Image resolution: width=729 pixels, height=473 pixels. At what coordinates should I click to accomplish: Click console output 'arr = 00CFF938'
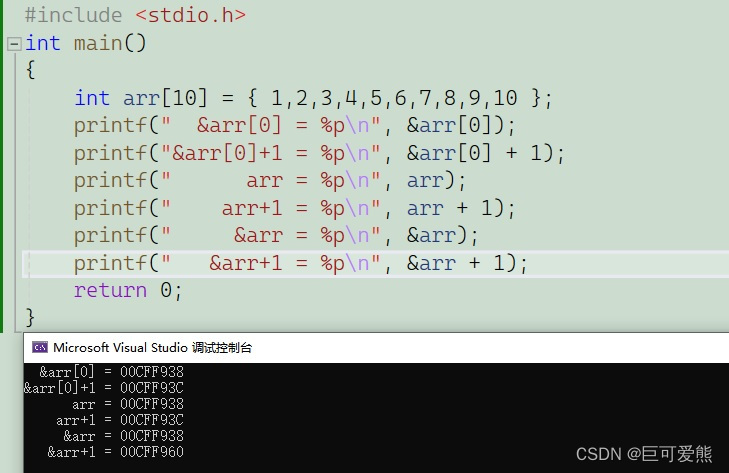(x=128, y=404)
